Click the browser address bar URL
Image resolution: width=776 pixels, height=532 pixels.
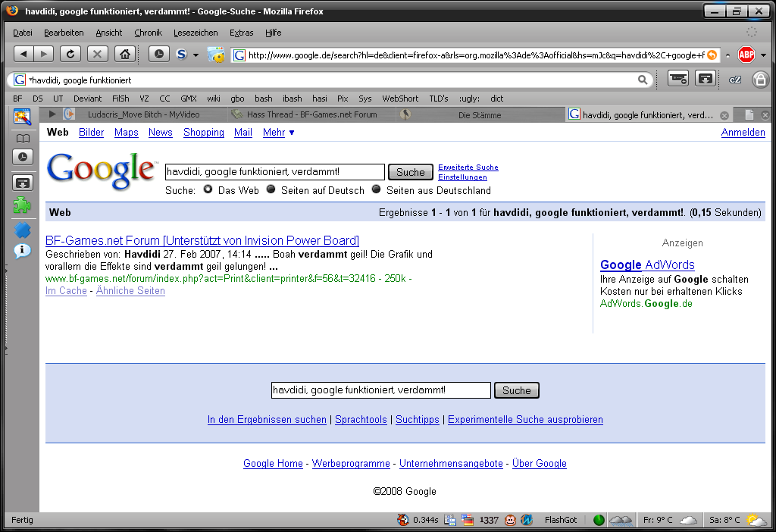pos(475,55)
